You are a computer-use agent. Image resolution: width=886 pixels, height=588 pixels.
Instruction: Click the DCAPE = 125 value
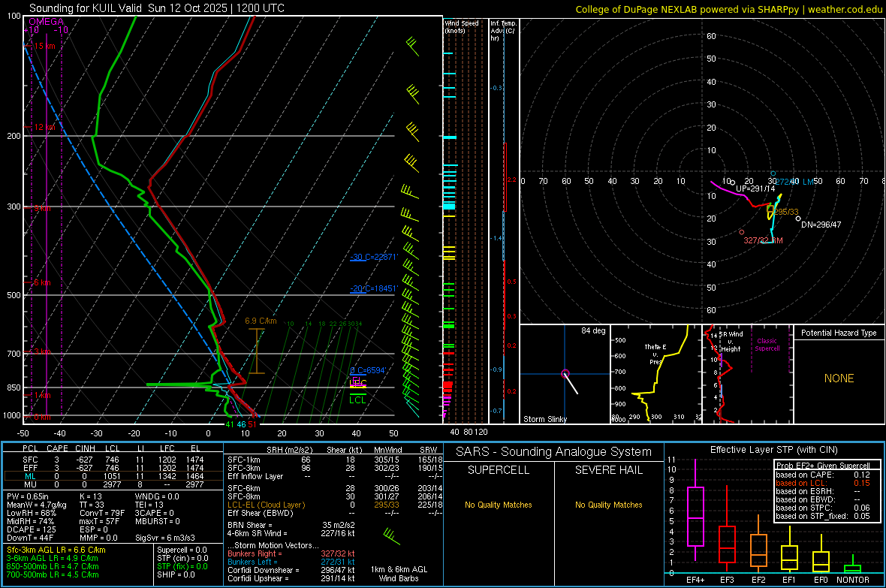point(31,529)
